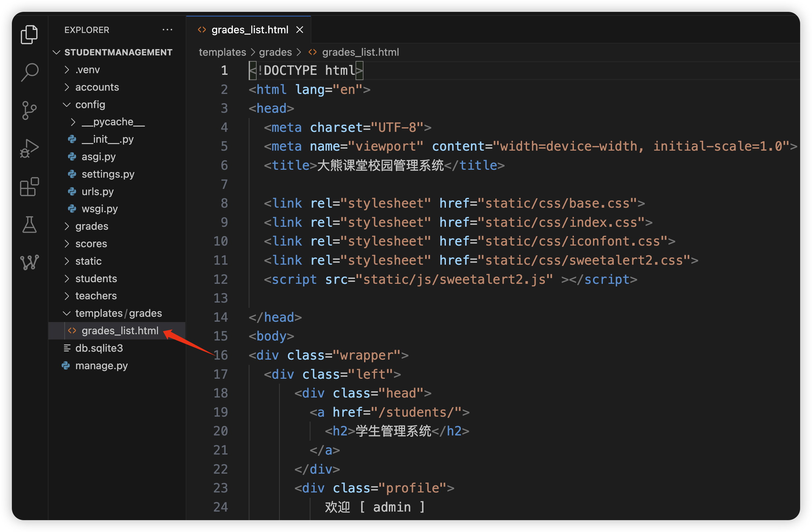Open the Explorer view in activity bar
This screenshot has width=812, height=532.
point(29,34)
